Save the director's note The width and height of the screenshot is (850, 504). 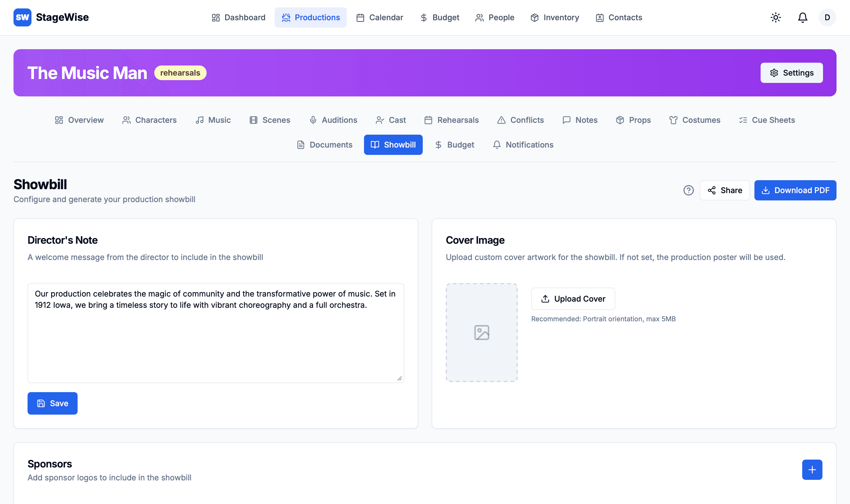[x=52, y=403]
